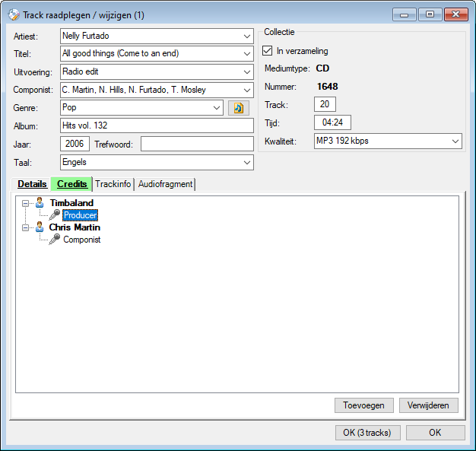Click the Toevoegen button
The height and width of the screenshot is (451, 476).
364,405
